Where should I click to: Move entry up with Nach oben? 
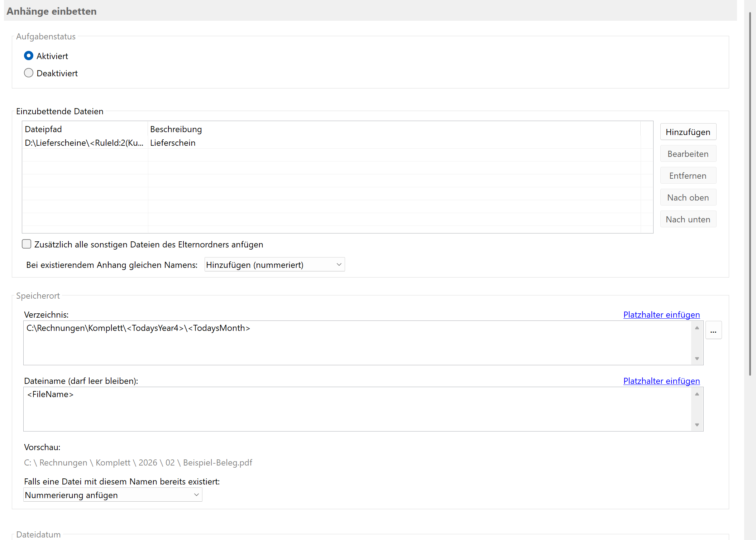[688, 197]
